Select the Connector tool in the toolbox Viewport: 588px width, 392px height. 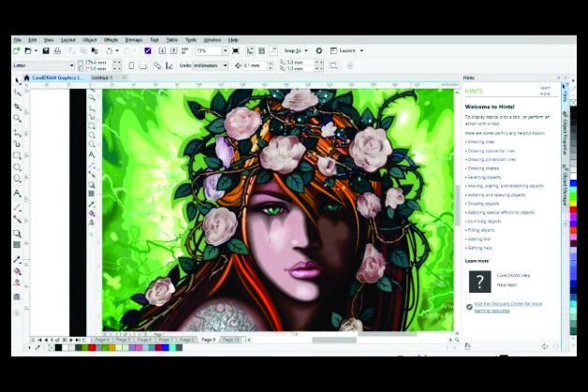(17, 219)
